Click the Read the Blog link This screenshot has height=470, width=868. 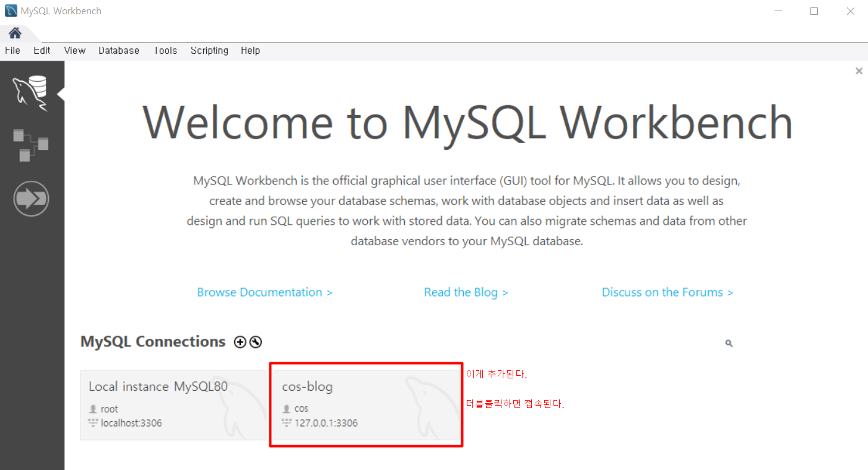click(x=466, y=292)
